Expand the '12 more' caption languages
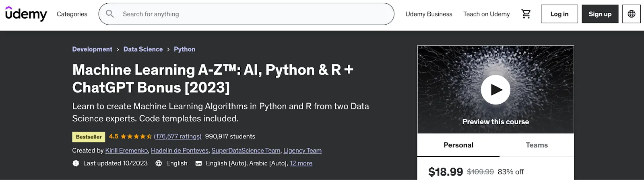The width and height of the screenshot is (644, 180). pyautogui.click(x=301, y=163)
